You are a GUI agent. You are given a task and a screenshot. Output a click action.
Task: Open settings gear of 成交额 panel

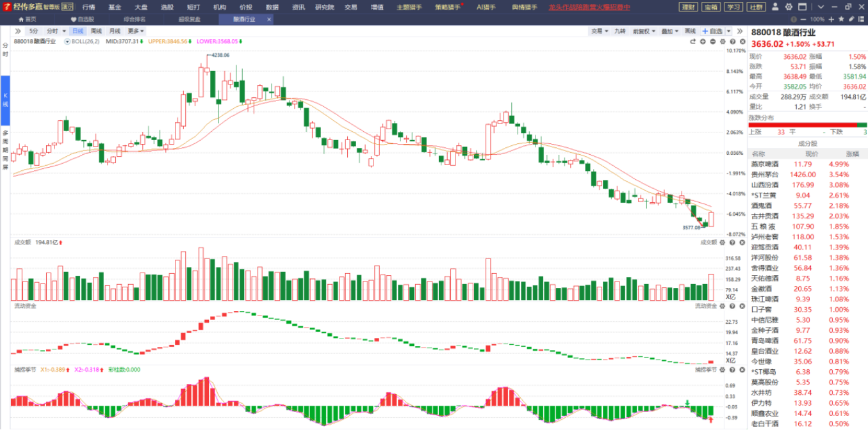click(723, 243)
